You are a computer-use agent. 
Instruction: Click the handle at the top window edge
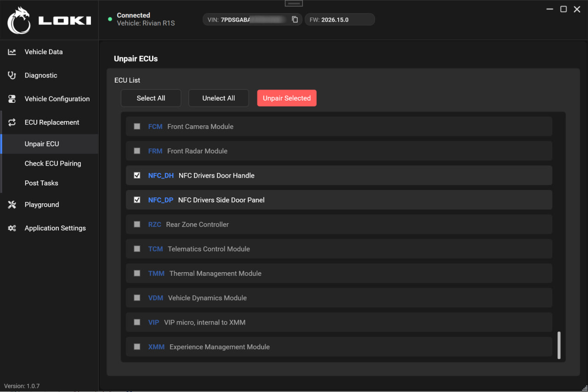(x=294, y=3)
